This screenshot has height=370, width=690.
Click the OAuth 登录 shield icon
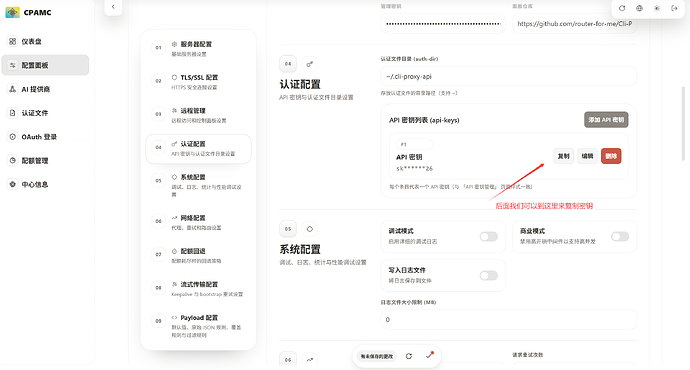coord(12,137)
